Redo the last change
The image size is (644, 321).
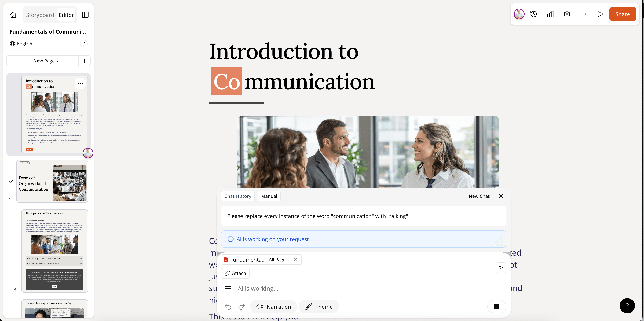point(242,307)
